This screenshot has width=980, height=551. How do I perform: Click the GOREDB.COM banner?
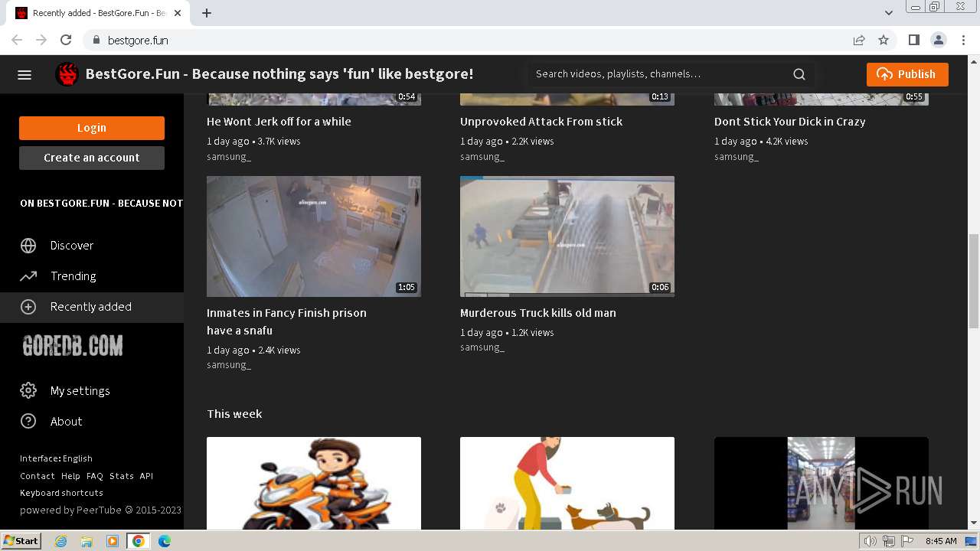pos(73,346)
